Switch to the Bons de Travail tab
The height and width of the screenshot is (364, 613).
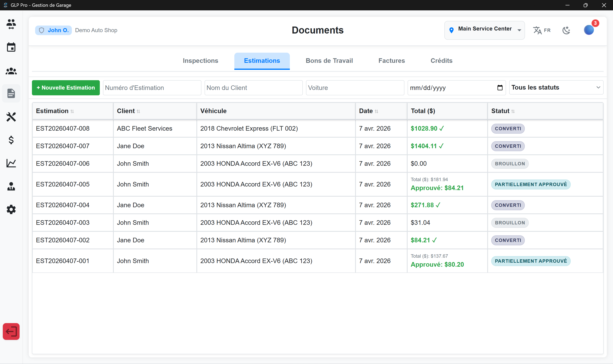pyautogui.click(x=329, y=61)
